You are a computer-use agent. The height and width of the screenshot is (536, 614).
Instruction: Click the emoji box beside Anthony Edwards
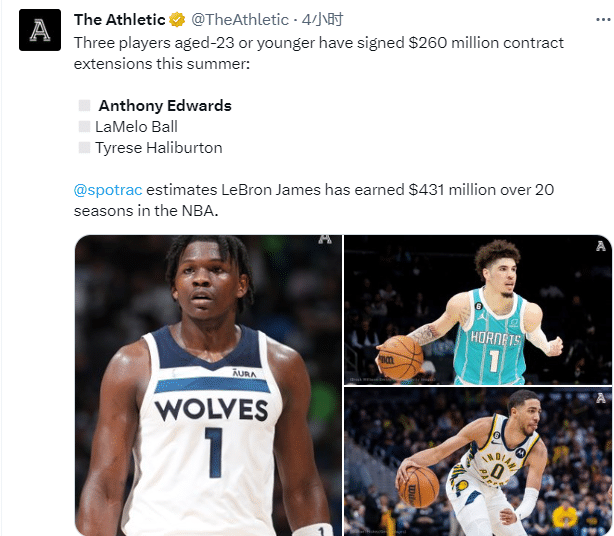point(85,106)
